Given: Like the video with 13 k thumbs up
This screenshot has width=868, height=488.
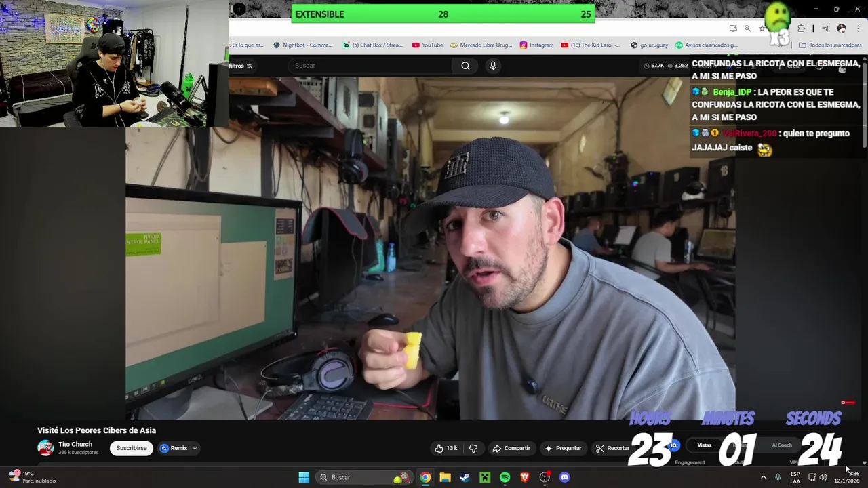Looking at the screenshot, I should (x=446, y=448).
